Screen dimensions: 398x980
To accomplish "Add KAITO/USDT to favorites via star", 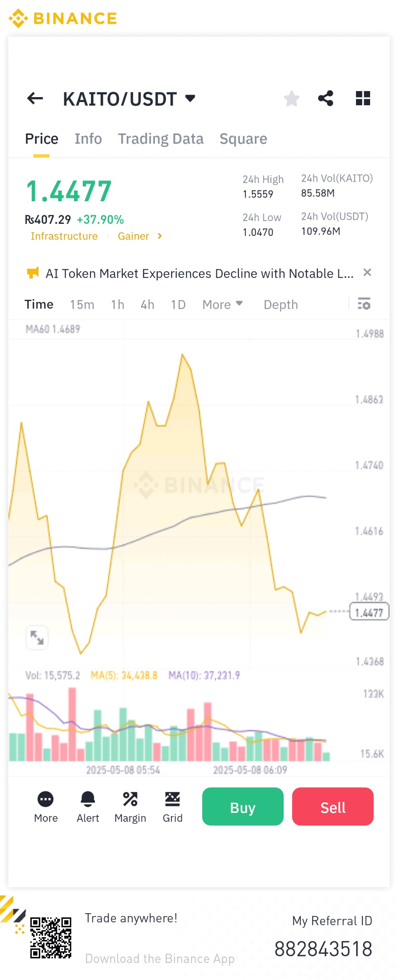I will [x=291, y=98].
